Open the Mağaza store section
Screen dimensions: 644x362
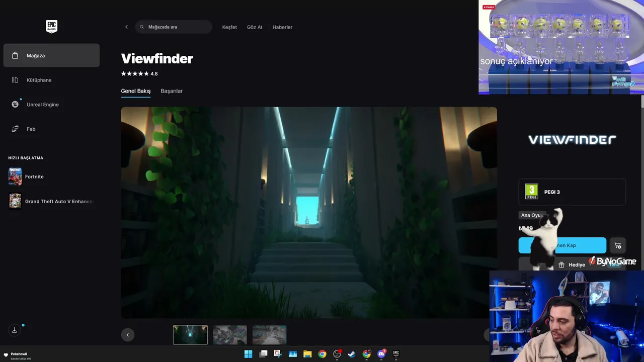tap(51, 55)
